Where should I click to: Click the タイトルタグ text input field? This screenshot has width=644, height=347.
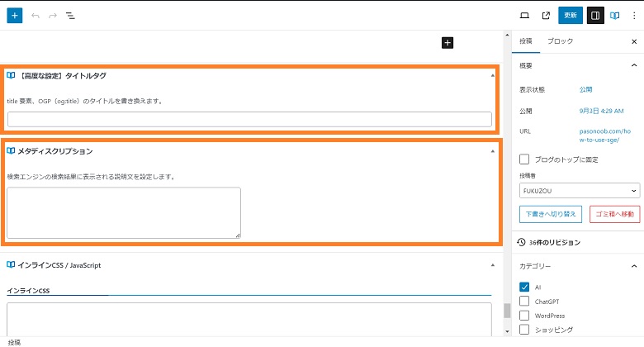[x=249, y=119]
